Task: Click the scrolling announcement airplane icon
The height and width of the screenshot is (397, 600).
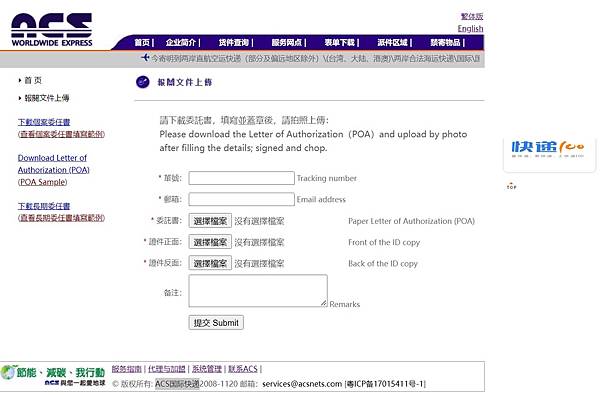Action: [145, 57]
